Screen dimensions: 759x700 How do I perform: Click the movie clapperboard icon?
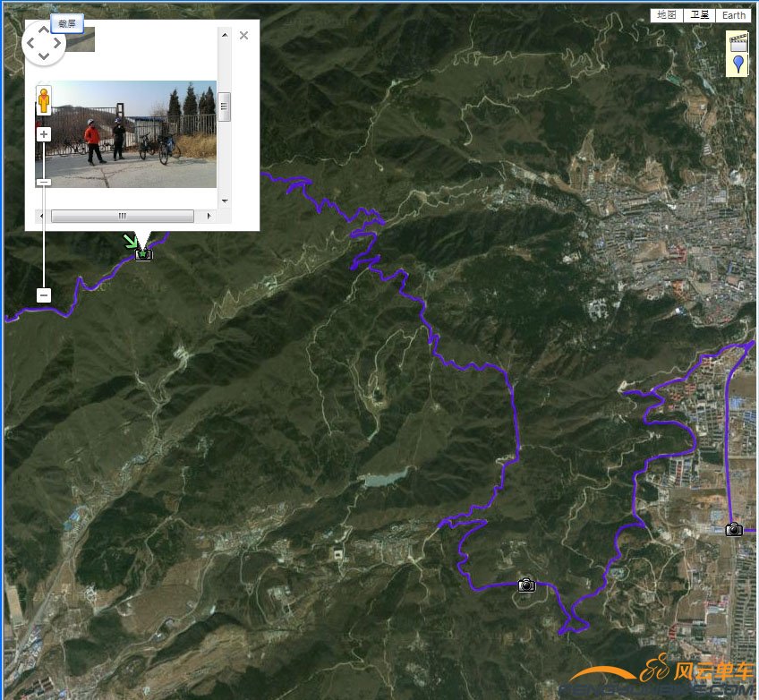(x=738, y=41)
